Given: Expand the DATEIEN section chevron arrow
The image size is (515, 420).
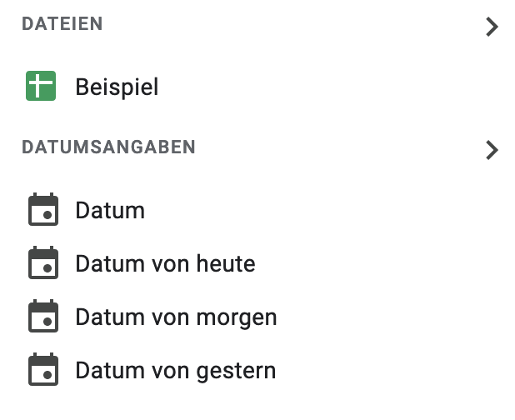Looking at the screenshot, I should pos(492,27).
